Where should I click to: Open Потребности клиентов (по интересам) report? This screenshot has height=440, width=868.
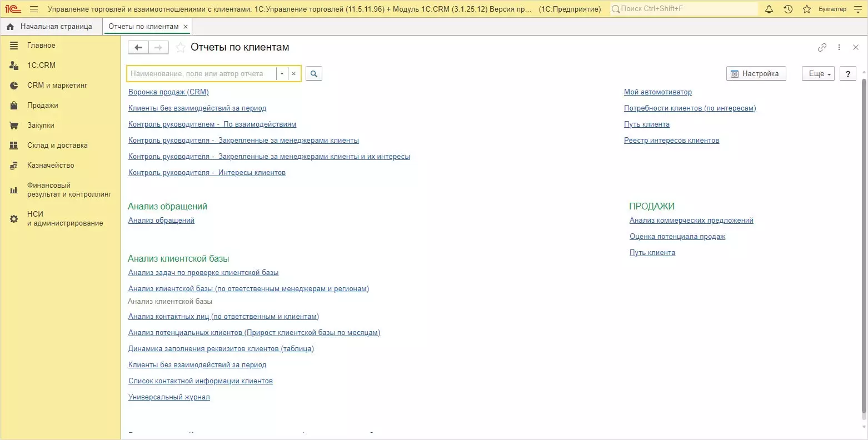click(690, 108)
